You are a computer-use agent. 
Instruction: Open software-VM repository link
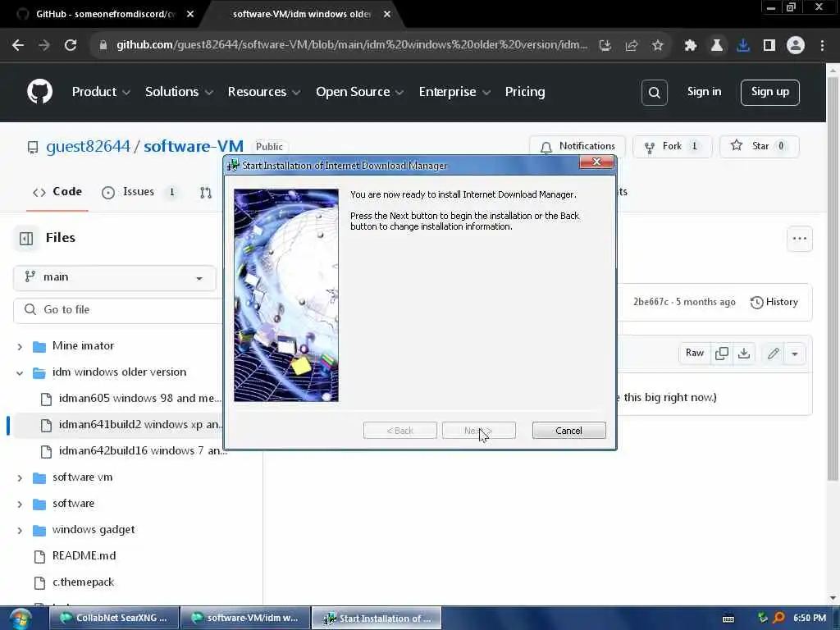[194, 146]
